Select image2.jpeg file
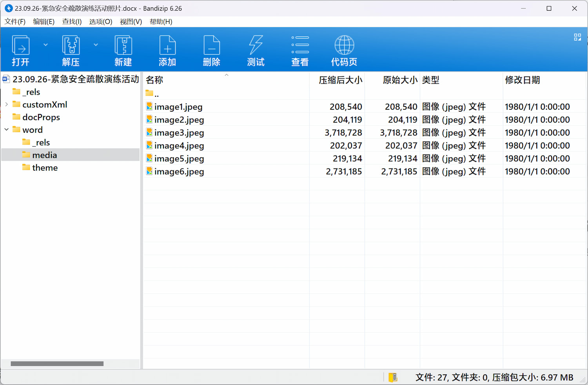 click(x=179, y=119)
